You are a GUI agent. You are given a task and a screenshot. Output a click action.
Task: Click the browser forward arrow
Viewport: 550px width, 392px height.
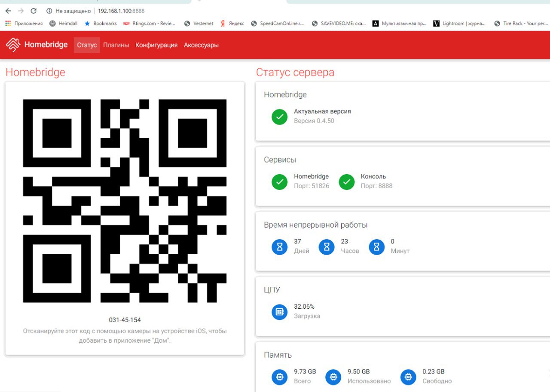click(x=21, y=11)
